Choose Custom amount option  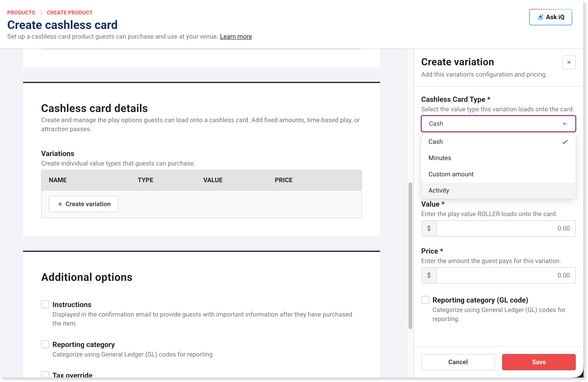[x=498, y=174]
